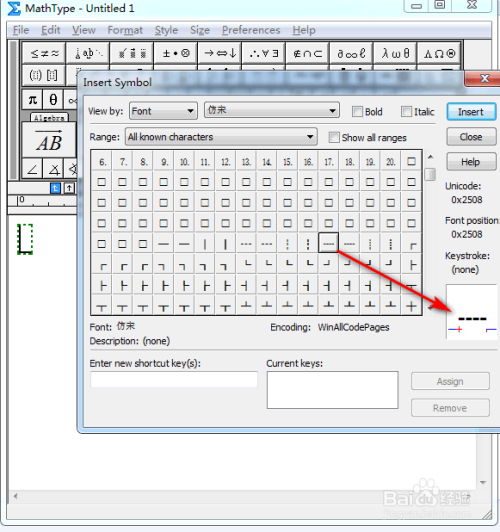Insert the triangle angle symbol

pyautogui.click(x=53, y=169)
